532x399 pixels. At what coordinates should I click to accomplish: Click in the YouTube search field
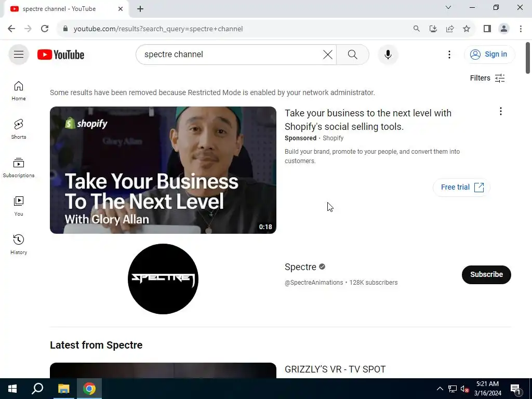pyautogui.click(x=231, y=54)
